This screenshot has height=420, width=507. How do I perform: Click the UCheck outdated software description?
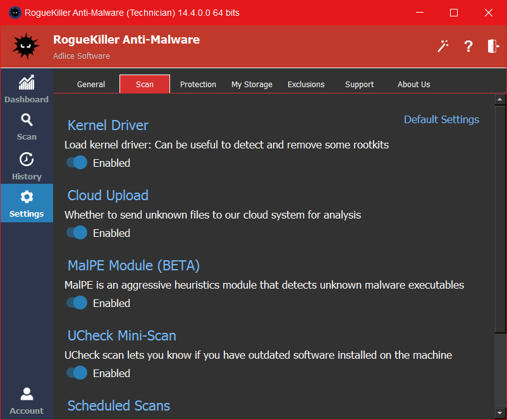[258, 355]
